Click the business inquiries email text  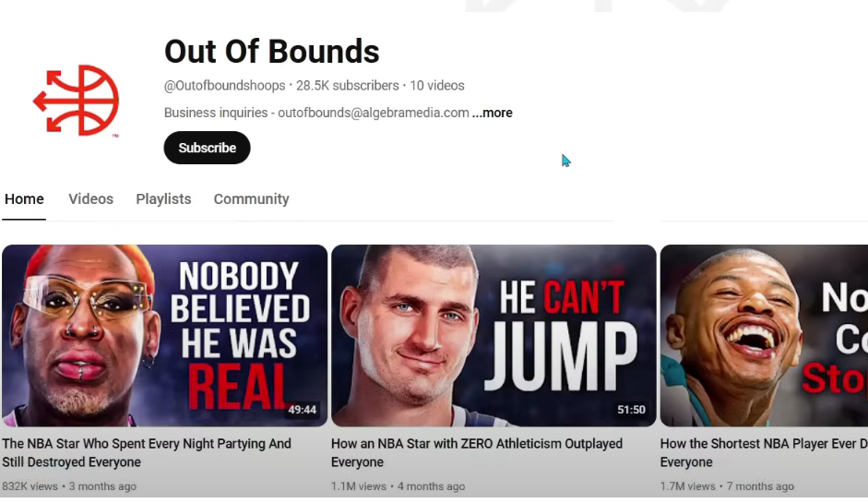point(373,113)
